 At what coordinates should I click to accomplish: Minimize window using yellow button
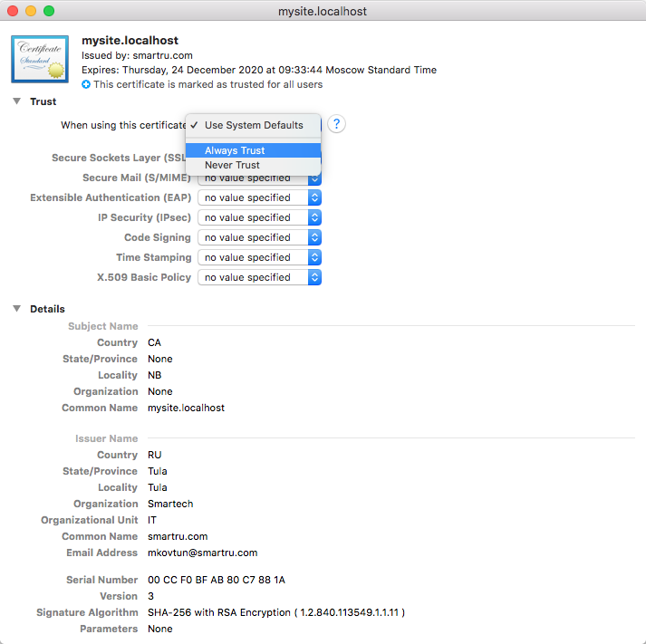tap(31, 11)
